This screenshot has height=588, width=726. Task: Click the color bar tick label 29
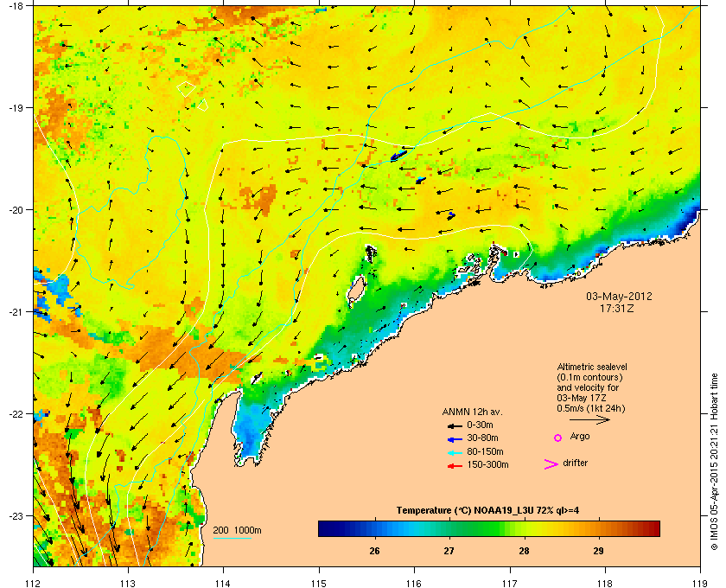[x=599, y=551]
